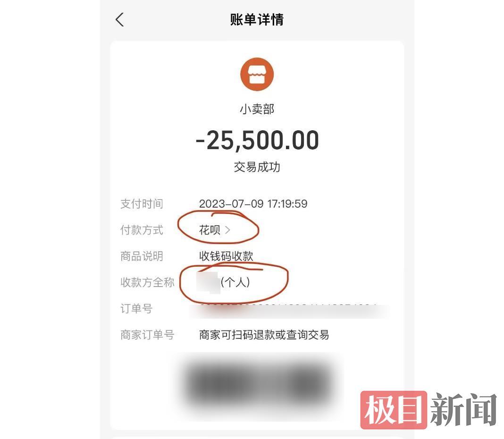
Task: Tap the 交易成功 status text
Action: point(257,167)
